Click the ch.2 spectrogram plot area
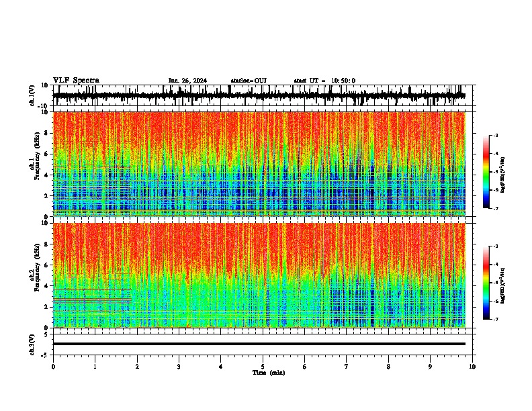532x411 pixels. 259,275
